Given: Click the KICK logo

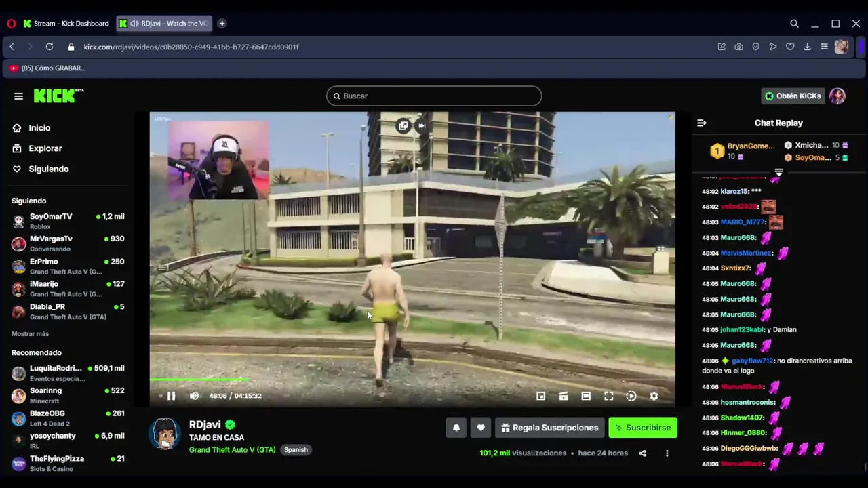Looking at the screenshot, I should pyautogui.click(x=58, y=96).
